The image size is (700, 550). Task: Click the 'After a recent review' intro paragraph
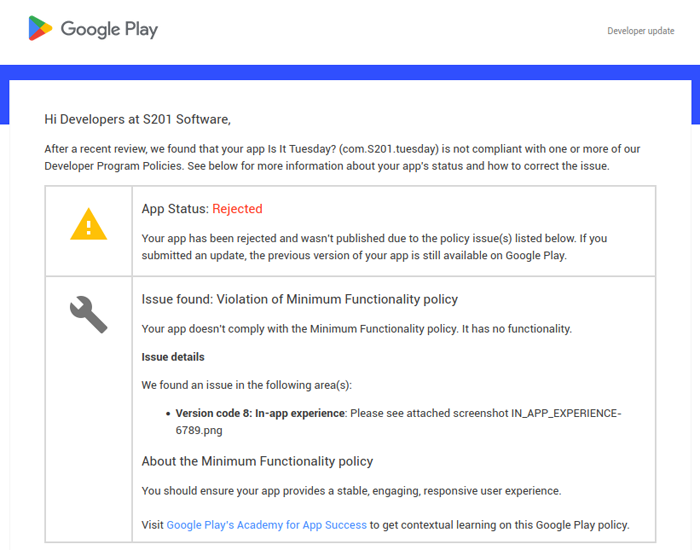(x=342, y=158)
